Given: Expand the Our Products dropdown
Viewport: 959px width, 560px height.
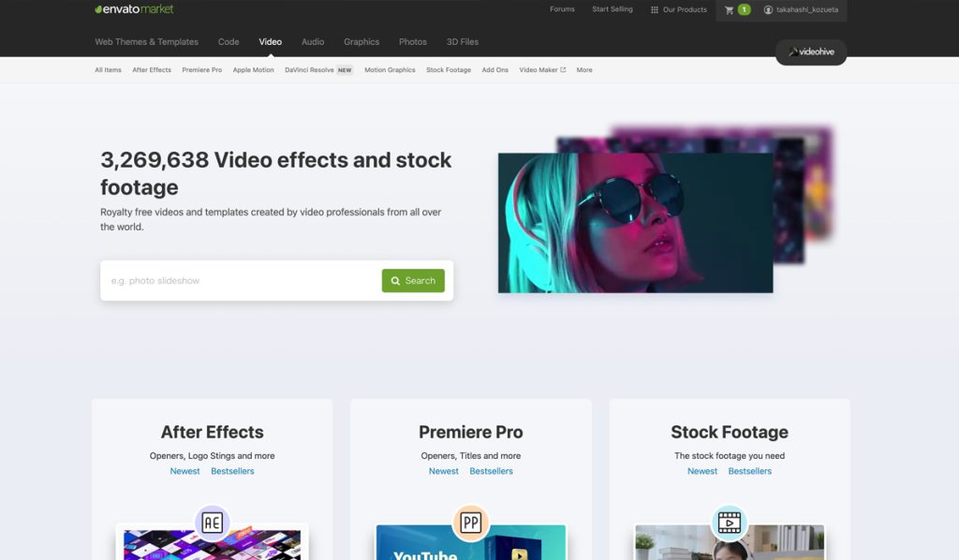Looking at the screenshot, I should [679, 9].
